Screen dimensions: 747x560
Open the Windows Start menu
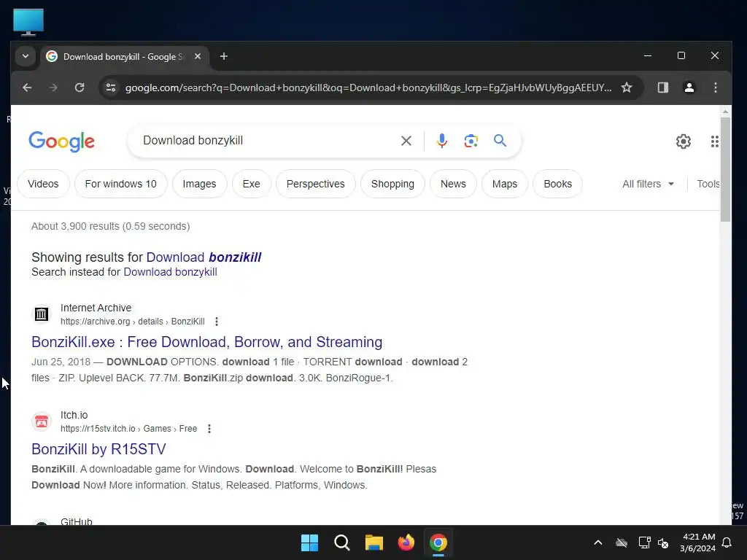click(309, 542)
